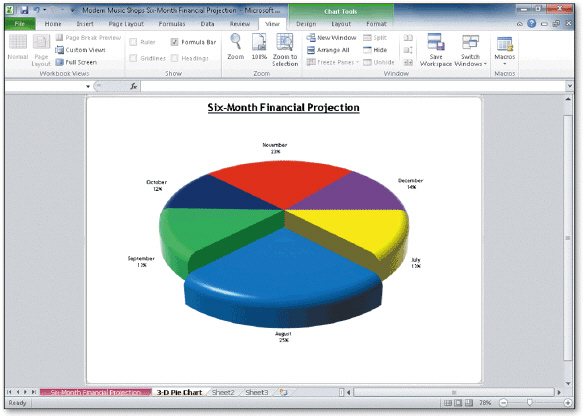The image size is (583, 418).
Task: Expand the formula bar
Action: (x=569, y=86)
